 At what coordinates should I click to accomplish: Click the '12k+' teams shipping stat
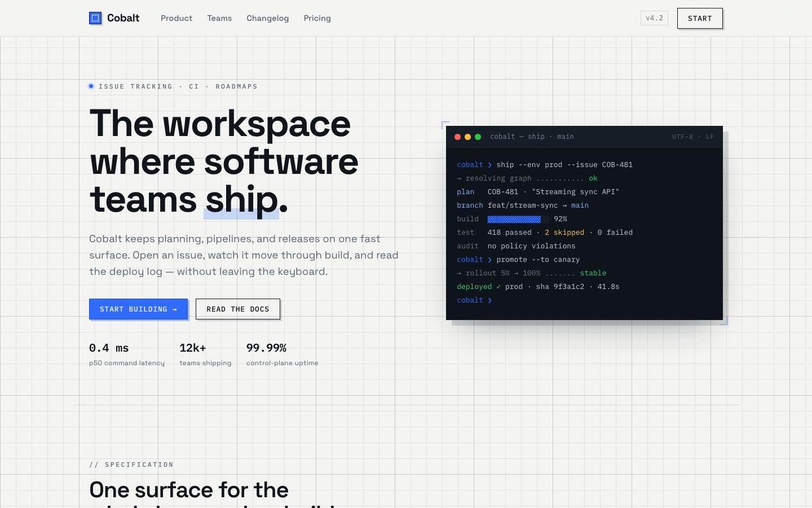point(193,348)
